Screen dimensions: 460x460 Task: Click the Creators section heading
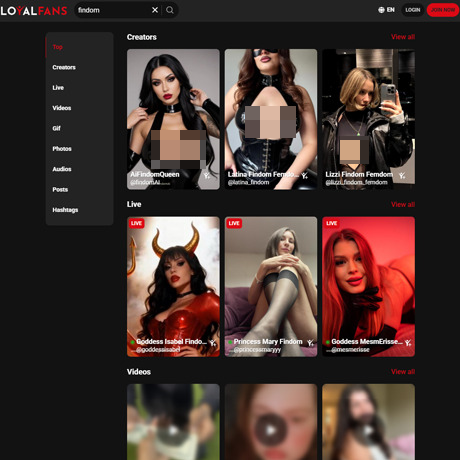(x=142, y=37)
